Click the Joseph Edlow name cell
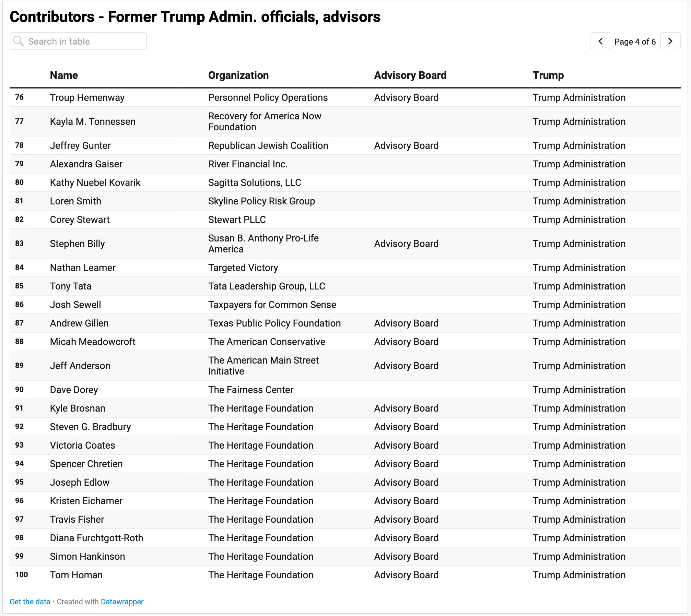 (x=80, y=482)
